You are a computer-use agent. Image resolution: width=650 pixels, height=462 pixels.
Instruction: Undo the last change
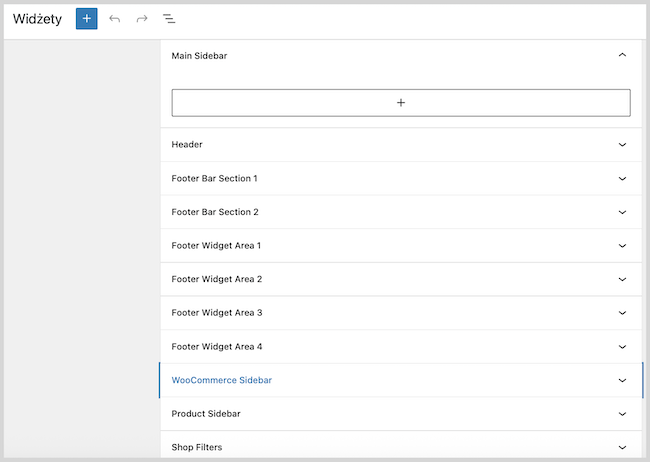[x=114, y=19]
